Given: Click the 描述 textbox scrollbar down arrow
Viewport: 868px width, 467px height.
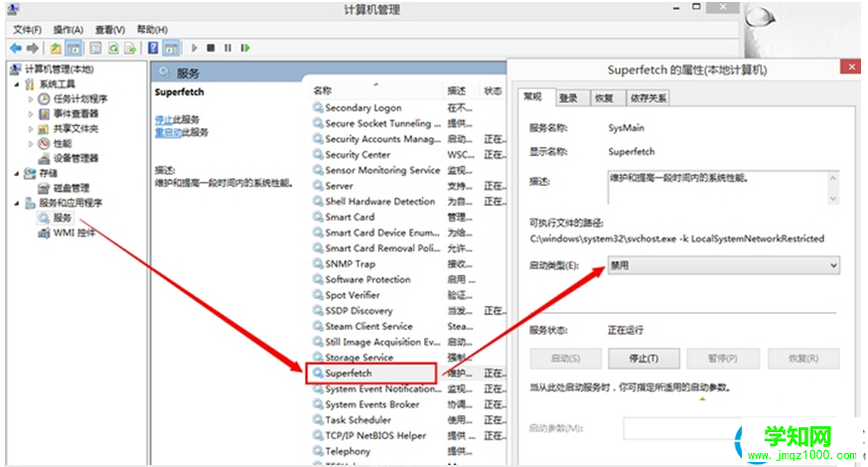Looking at the screenshot, I should pyautogui.click(x=833, y=199).
